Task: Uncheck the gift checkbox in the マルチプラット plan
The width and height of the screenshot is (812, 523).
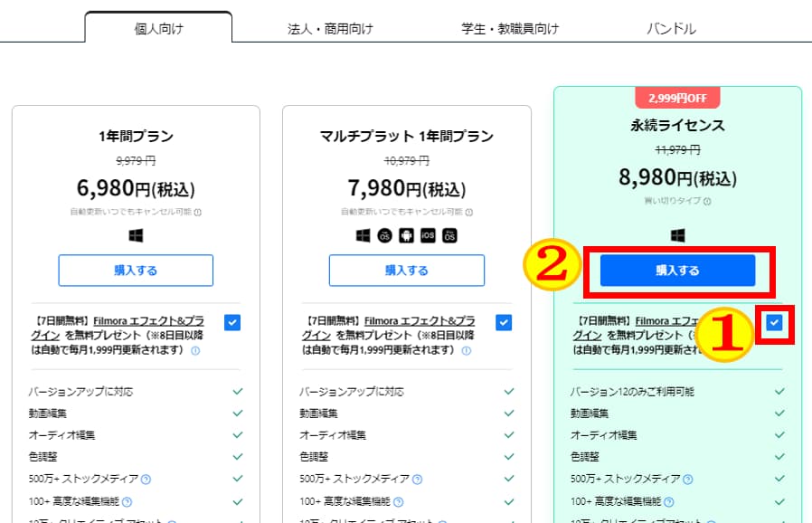Action: (504, 322)
